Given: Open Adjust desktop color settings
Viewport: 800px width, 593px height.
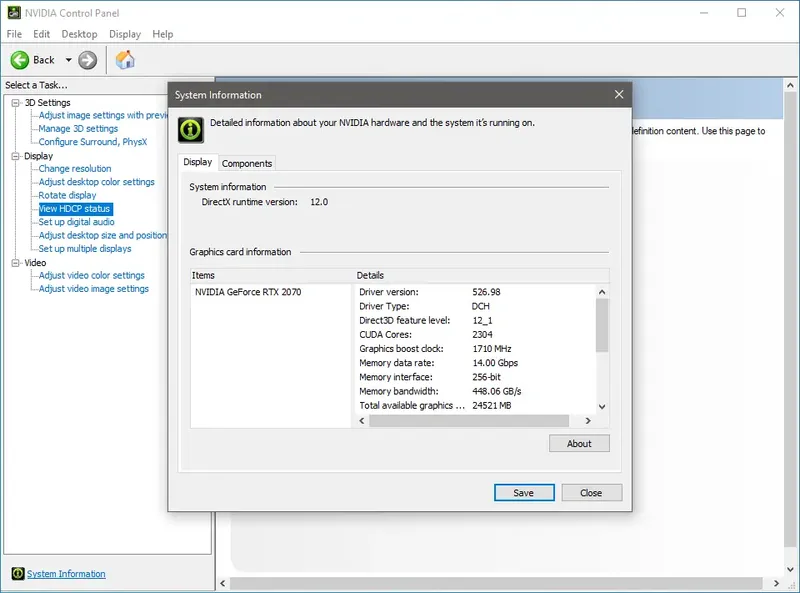Looking at the screenshot, I should (96, 182).
